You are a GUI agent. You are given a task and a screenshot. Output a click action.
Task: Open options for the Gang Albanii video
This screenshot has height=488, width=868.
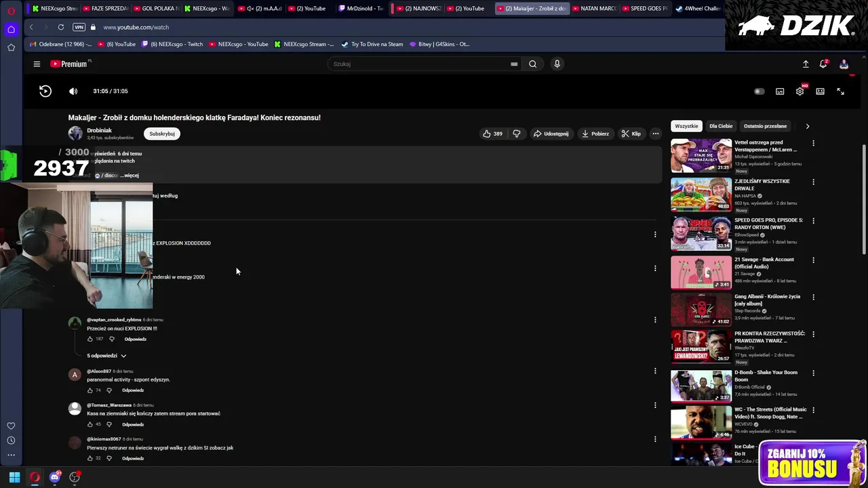tap(813, 297)
